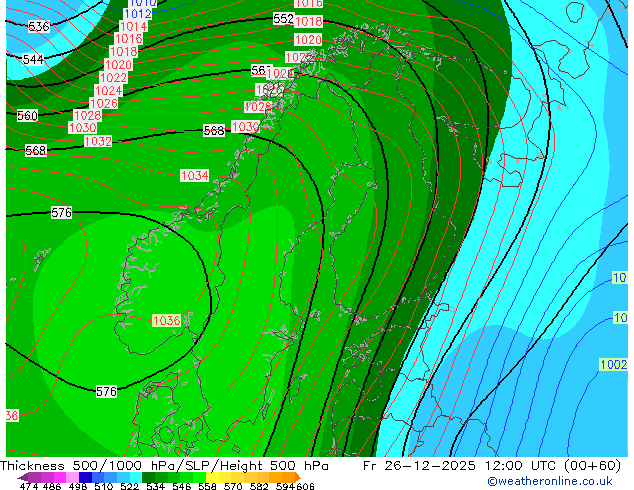This screenshot has width=634, height=490.
Task: Click the red 1034 pressure label
Action: (x=194, y=175)
